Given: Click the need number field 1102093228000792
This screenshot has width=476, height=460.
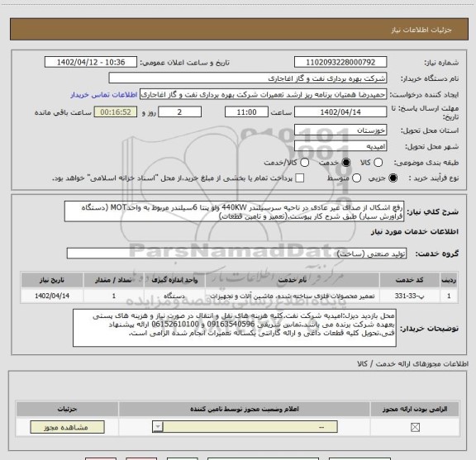Looking at the screenshot, I should pyautogui.click(x=340, y=62).
